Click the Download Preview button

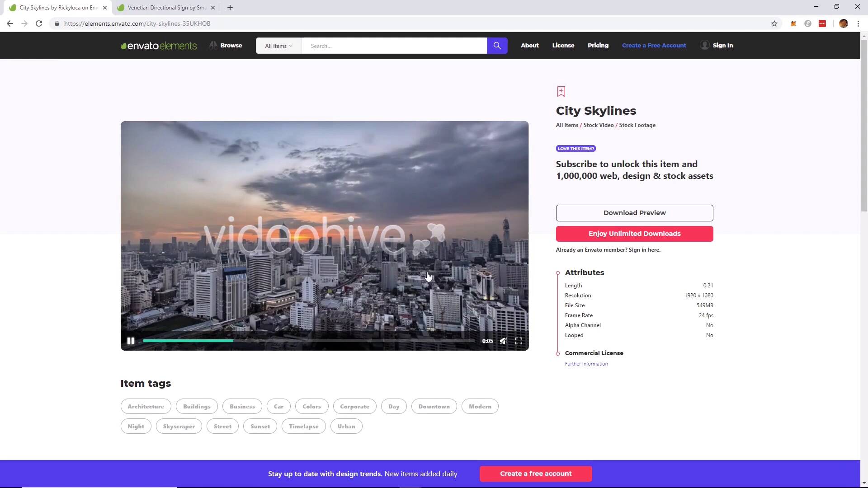coord(634,213)
